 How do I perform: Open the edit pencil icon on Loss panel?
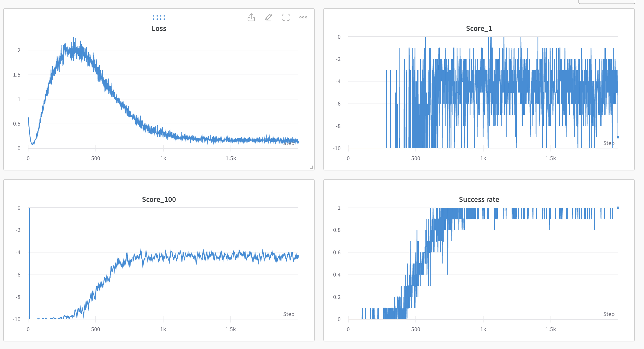[x=268, y=17]
